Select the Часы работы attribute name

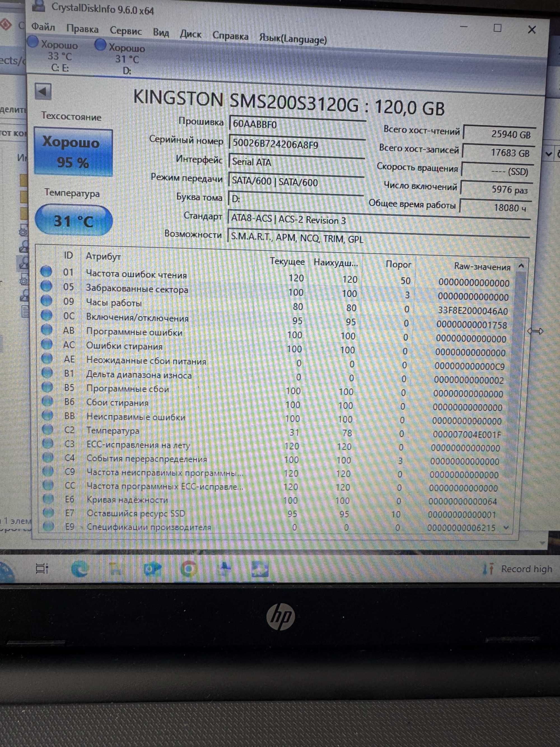point(114,302)
